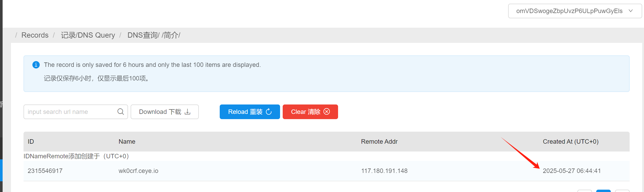The height and width of the screenshot is (192, 644).
Task: Click the circled X clear icon
Action: pyautogui.click(x=327, y=112)
